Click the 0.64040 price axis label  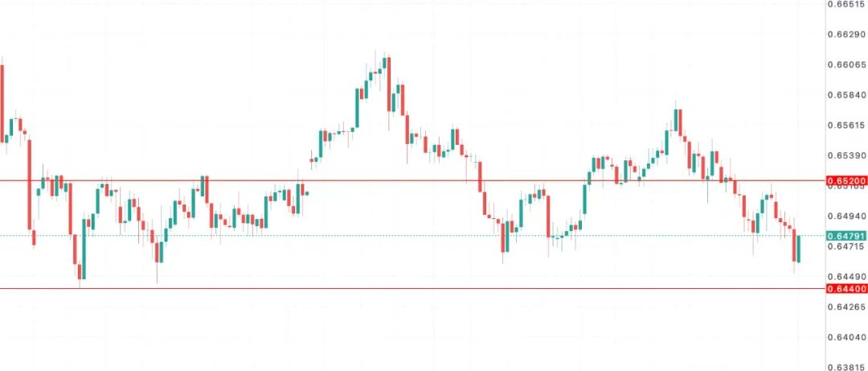(x=845, y=337)
